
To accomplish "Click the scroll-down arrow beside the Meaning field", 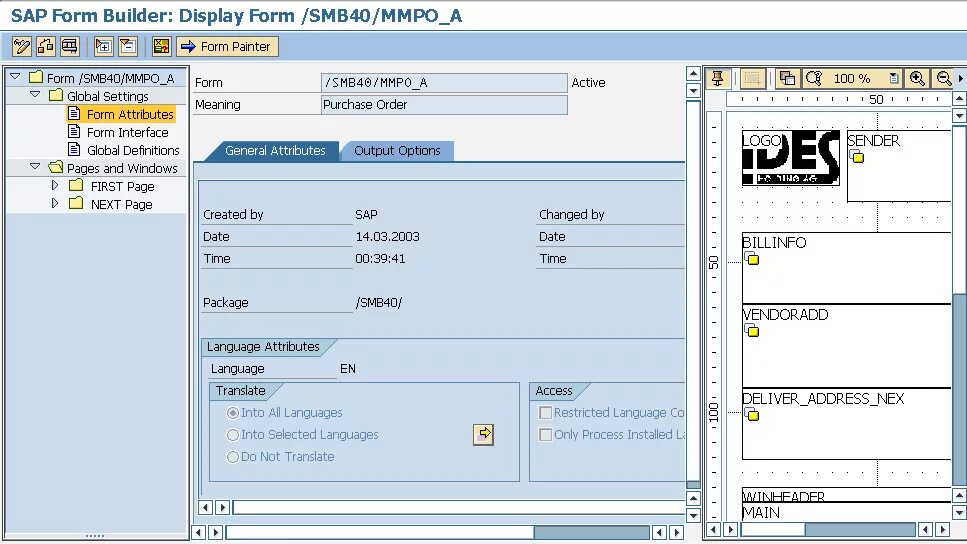I will coord(693,91).
